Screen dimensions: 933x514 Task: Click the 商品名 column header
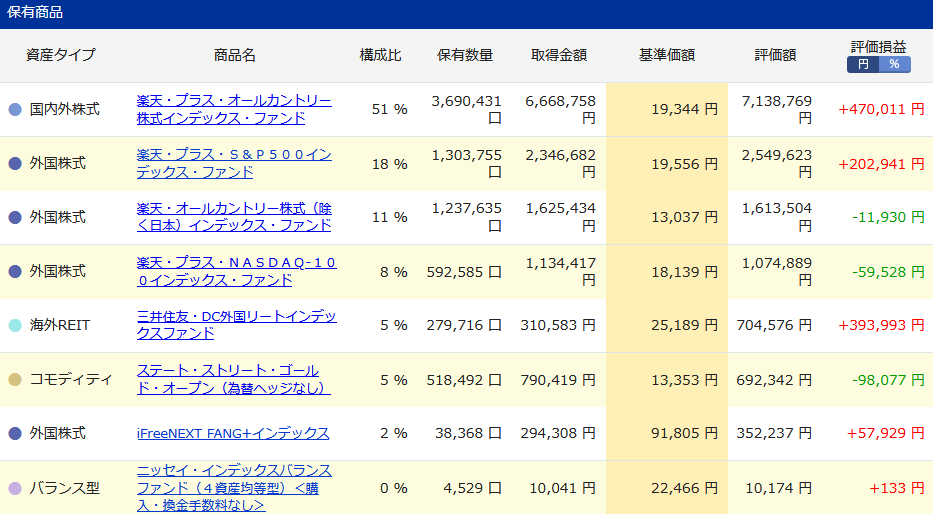click(x=234, y=55)
